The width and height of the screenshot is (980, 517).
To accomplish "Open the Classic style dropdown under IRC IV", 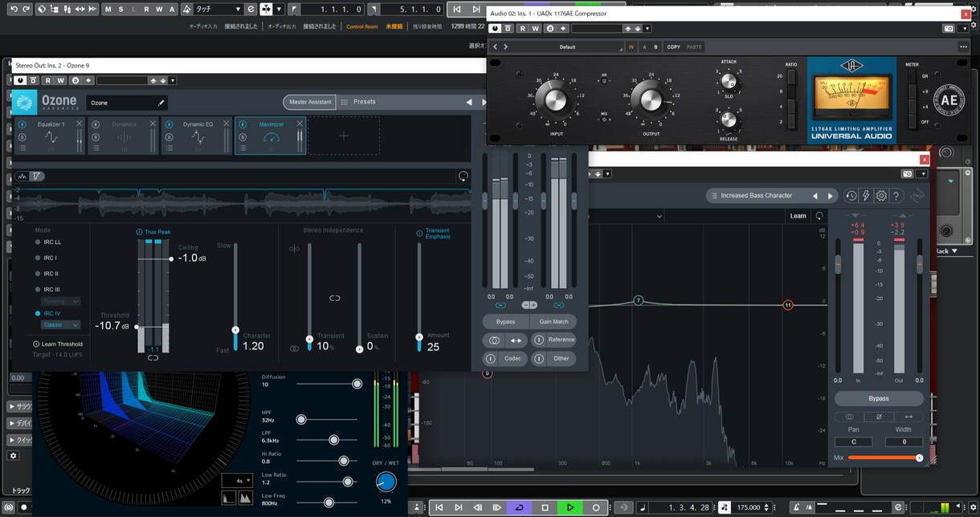I will click(x=61, y=325).
